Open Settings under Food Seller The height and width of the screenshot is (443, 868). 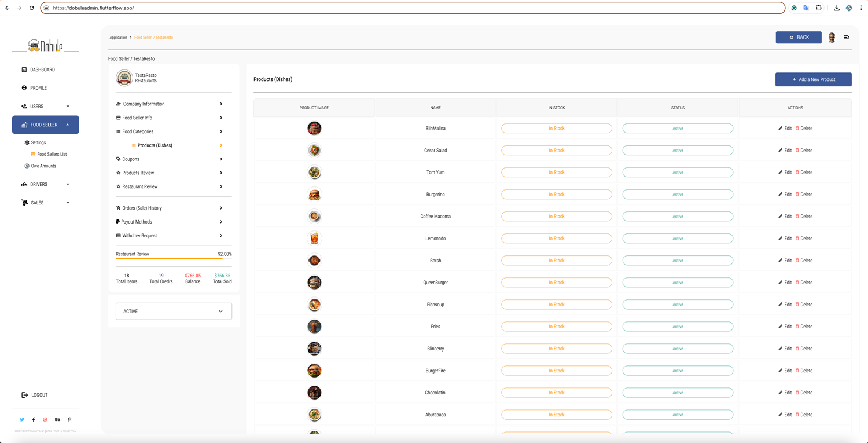point(35,142)
